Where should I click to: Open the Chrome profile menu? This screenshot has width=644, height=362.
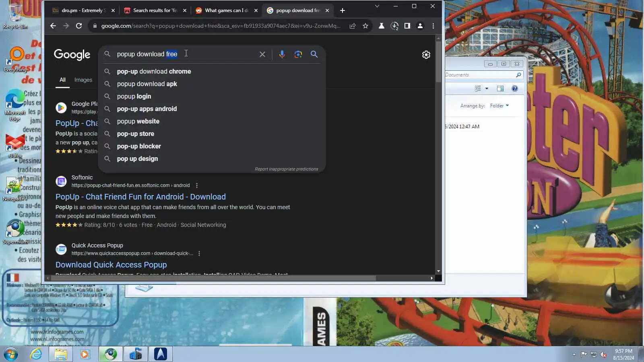tap(420, 26)
